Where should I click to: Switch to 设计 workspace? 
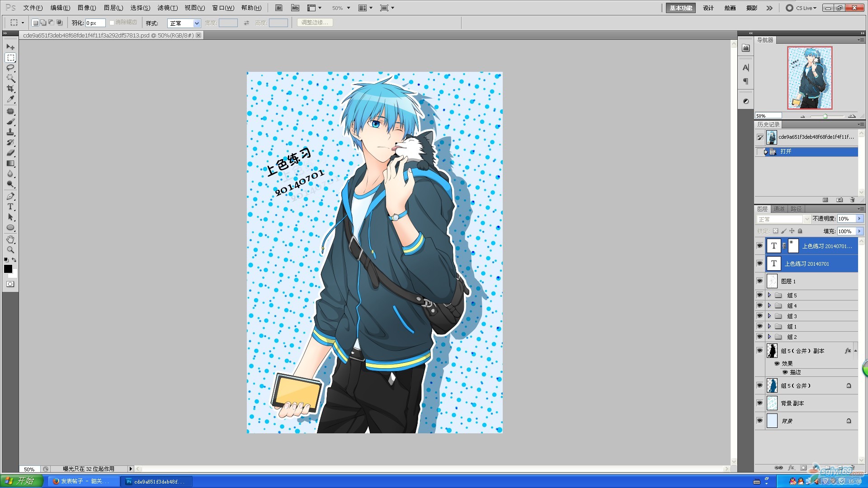point(708,8)
